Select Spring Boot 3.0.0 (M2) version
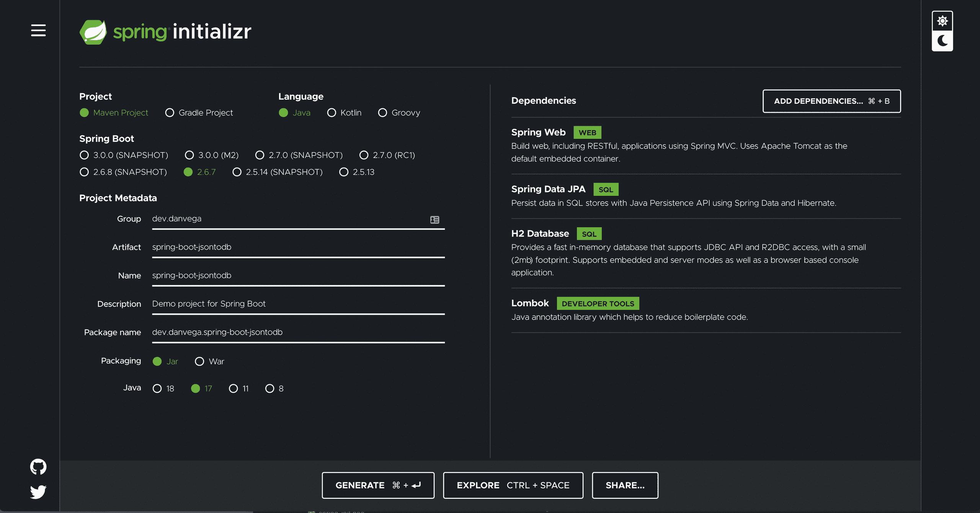The width and height of the screenshot is (980, 513). pos(189,155)
